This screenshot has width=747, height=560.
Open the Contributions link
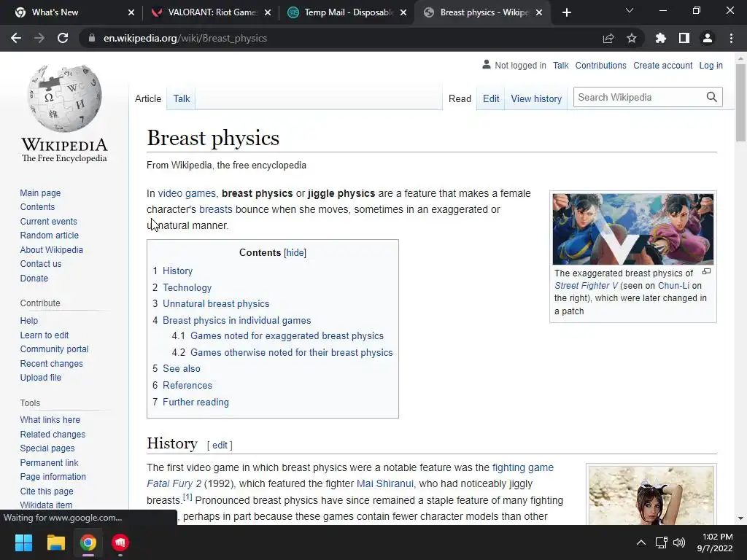point(601,65)
